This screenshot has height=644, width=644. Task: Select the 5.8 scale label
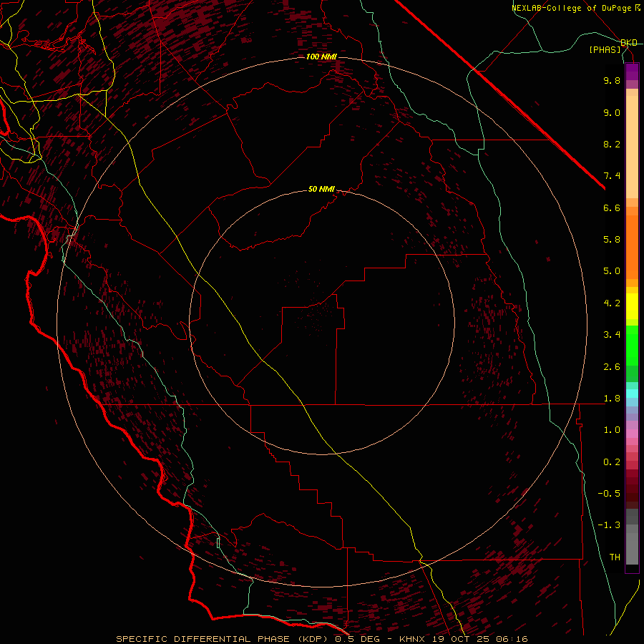[x=612, y=240]
